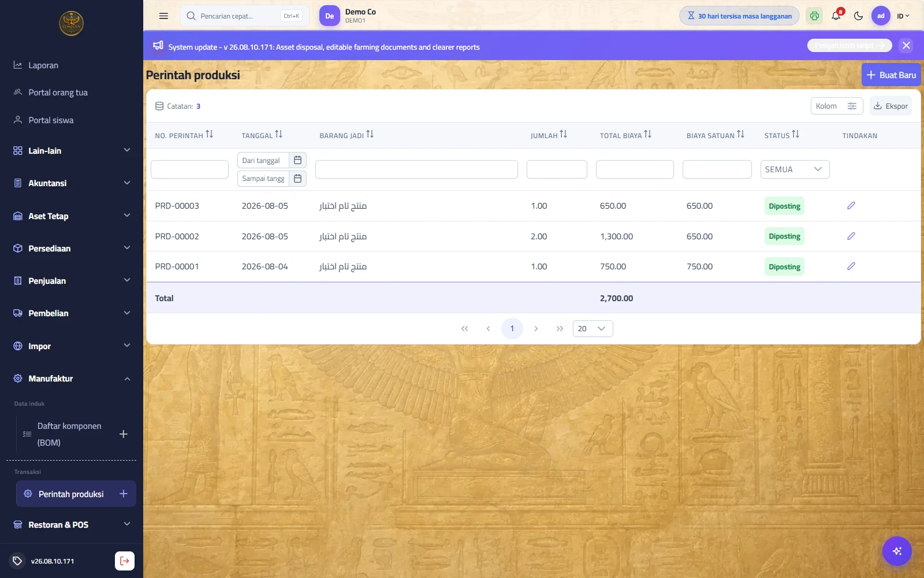Collapse the Manufaktur sidebar section
Screen dimensions: 924x578
click(72, 379)
